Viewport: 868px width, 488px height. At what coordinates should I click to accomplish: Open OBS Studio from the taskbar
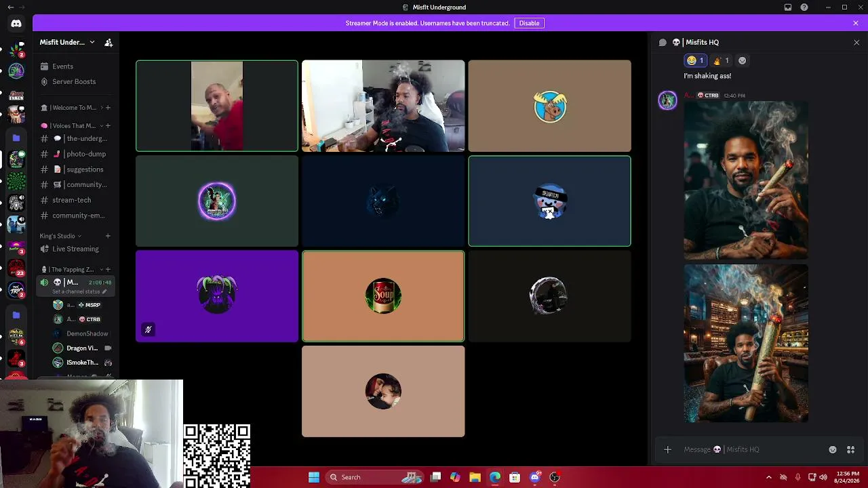tap(555, 477)
